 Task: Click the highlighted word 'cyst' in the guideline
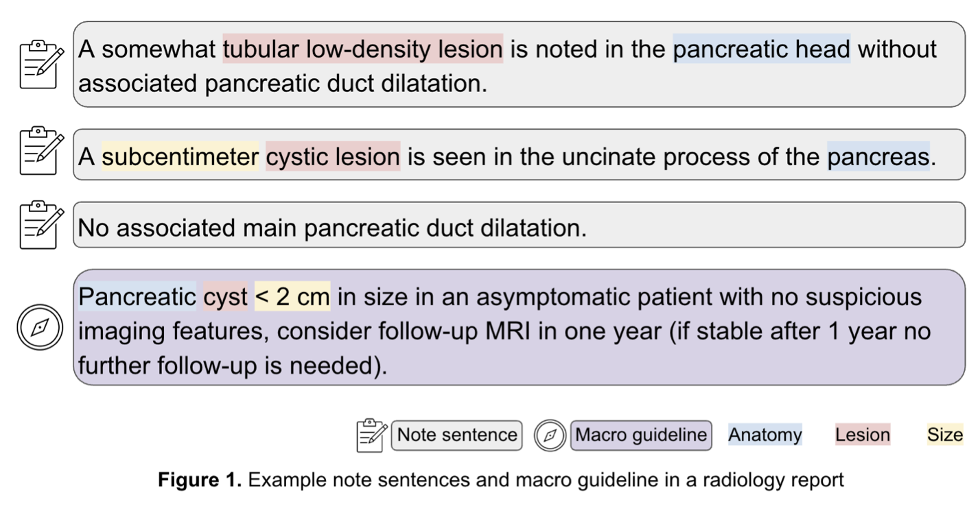225,297
